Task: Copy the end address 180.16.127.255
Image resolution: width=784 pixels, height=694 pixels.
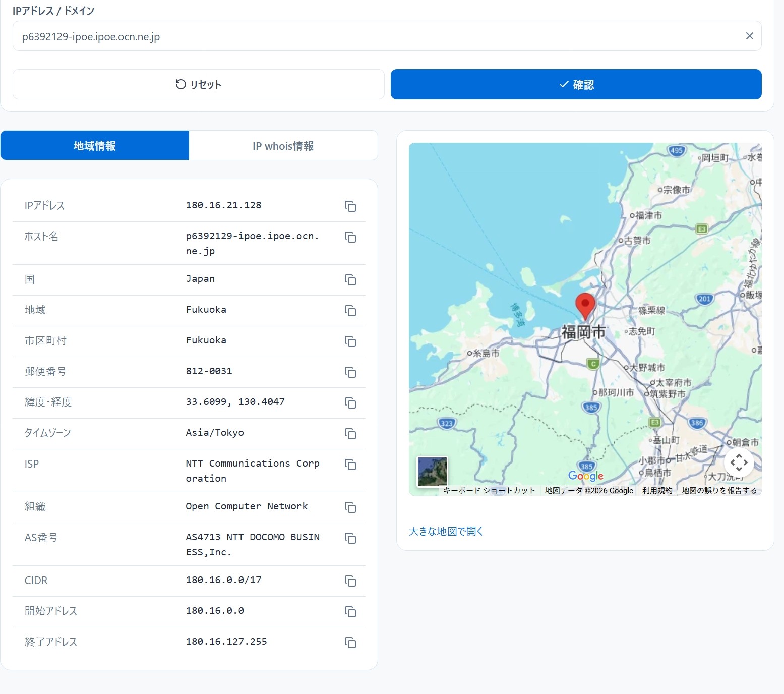Action: pyautogui.click(x=350, y=643)
